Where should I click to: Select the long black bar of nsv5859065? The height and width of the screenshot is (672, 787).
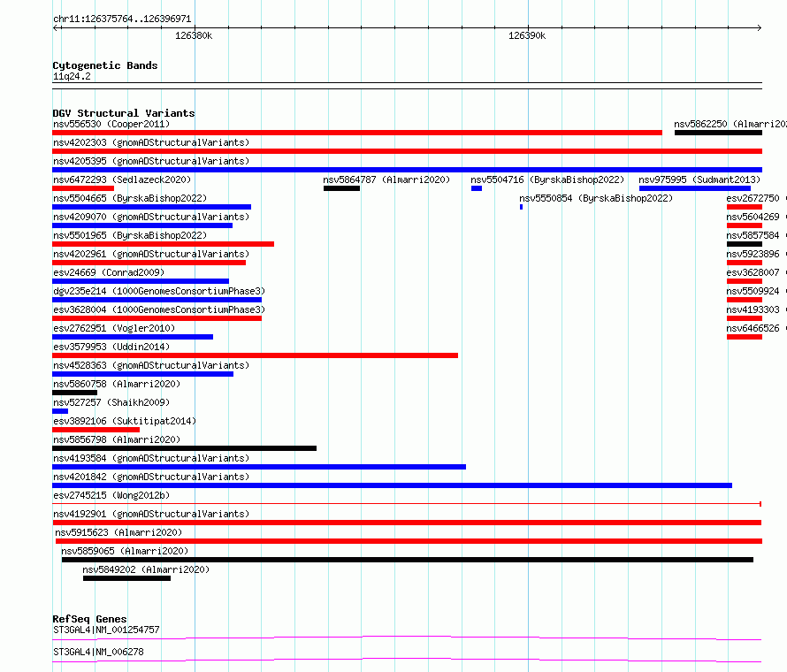tap(408, 560)
